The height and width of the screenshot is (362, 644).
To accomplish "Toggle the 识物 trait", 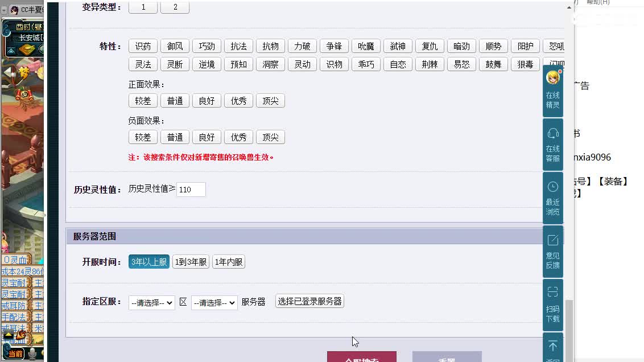I will point(334,64).
